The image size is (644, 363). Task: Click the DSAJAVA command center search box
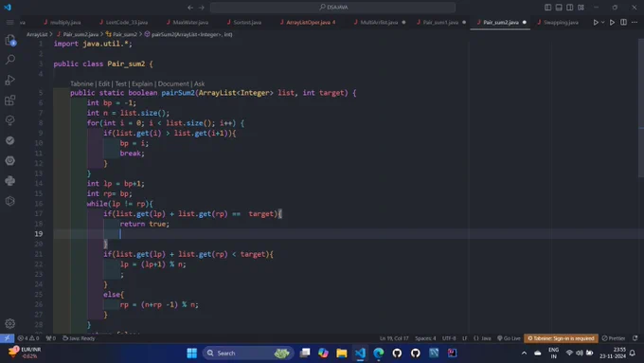pyautogui.click(x=332, y=8)
